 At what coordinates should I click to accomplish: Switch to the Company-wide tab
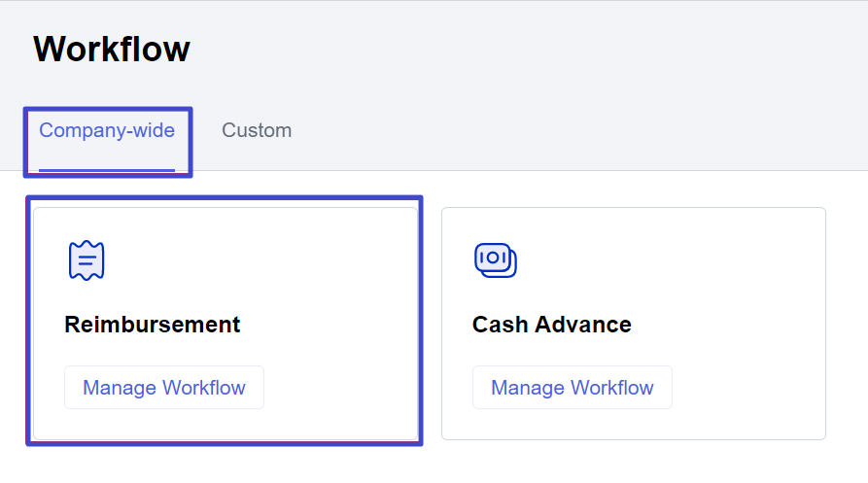(x=107, y=130)
